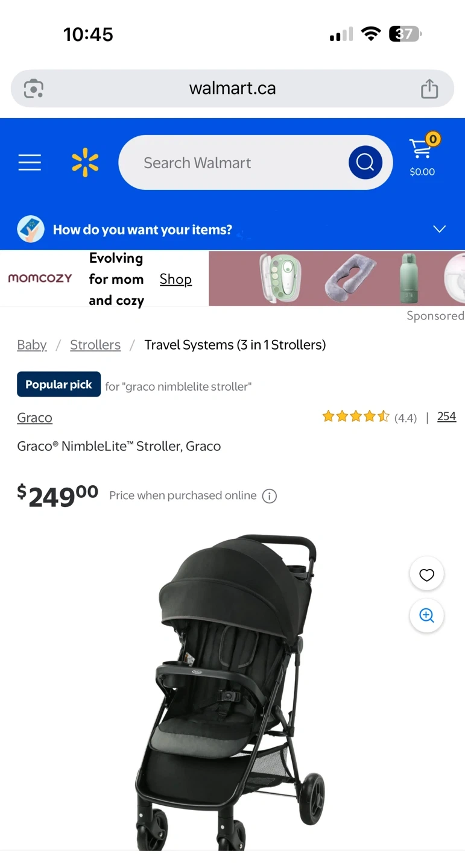
Task: Click the Graco brand link
Action: (34, 418)
